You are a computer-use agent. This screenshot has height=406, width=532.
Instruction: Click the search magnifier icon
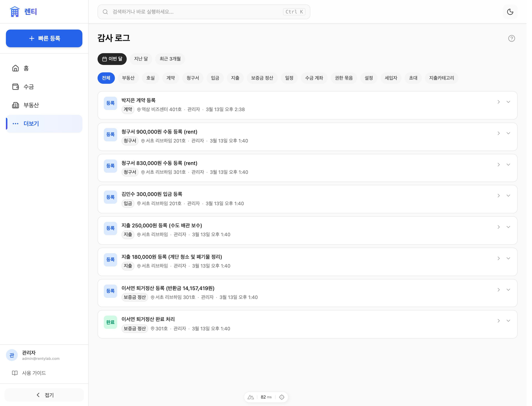tap(105, 12)
